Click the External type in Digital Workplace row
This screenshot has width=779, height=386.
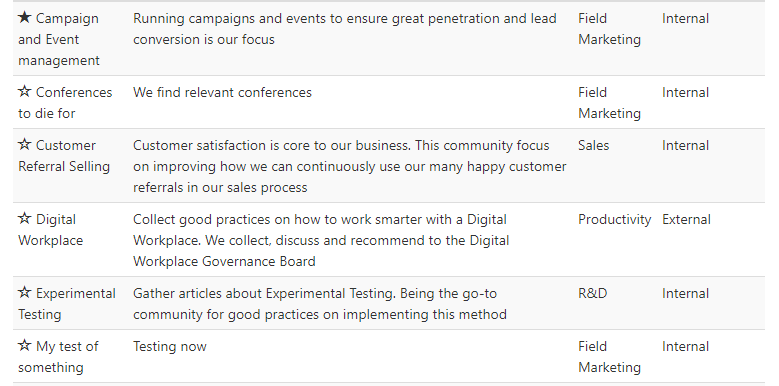point(686,220)
